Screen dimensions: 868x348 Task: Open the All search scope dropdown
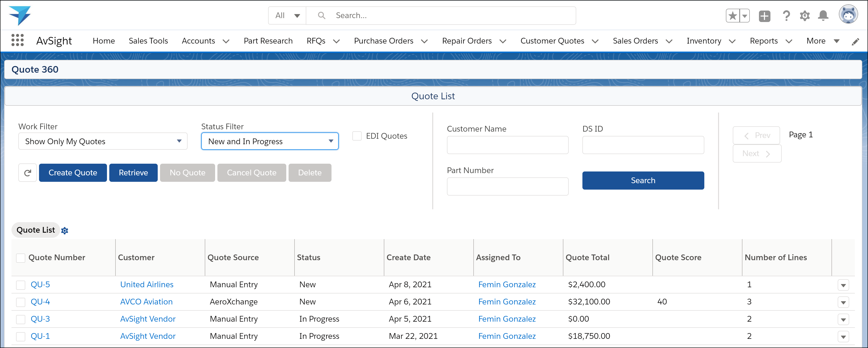[287, 16]
